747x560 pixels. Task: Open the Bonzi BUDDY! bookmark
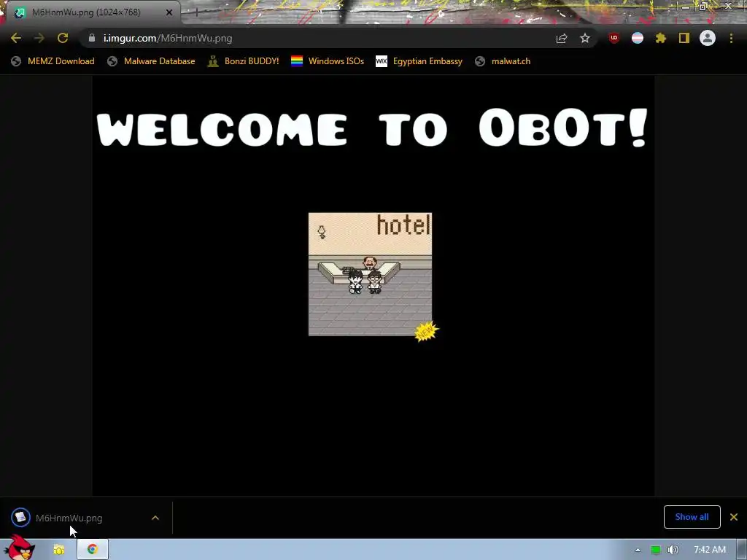click(x=244, y=61)
